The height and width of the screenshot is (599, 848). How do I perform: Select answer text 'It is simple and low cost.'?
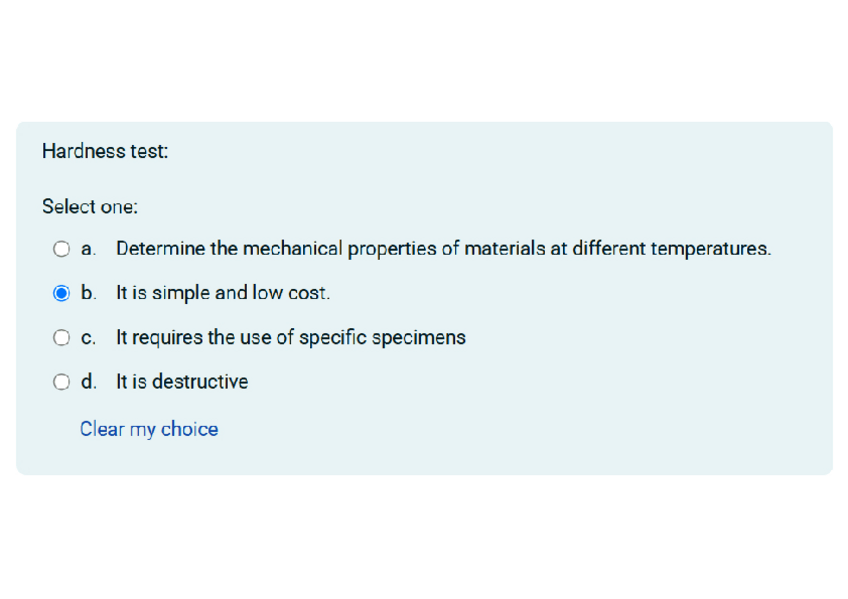[223, 293]
